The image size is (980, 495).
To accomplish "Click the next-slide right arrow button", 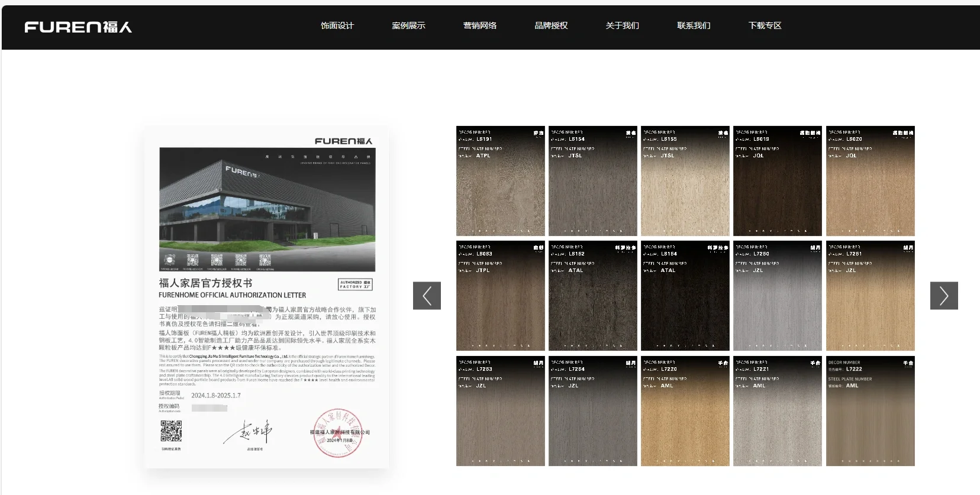I will pyautogui.click(x=944, y=296).
